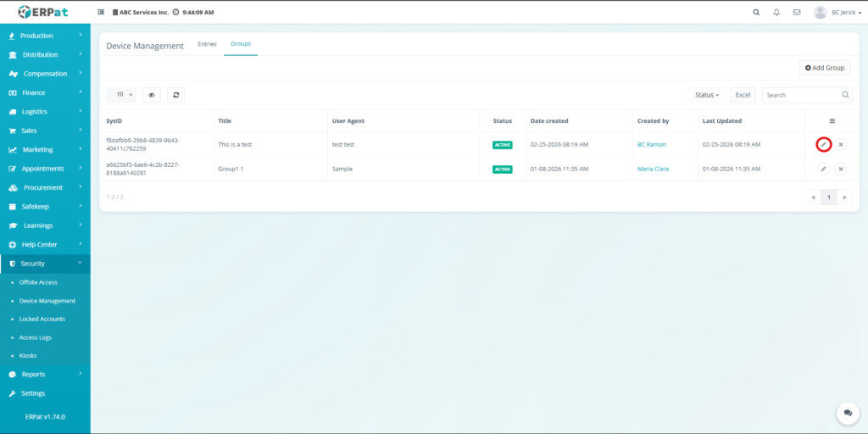Open the Status filter dropdown
The image size is (868, 434).
coord(707,95)
